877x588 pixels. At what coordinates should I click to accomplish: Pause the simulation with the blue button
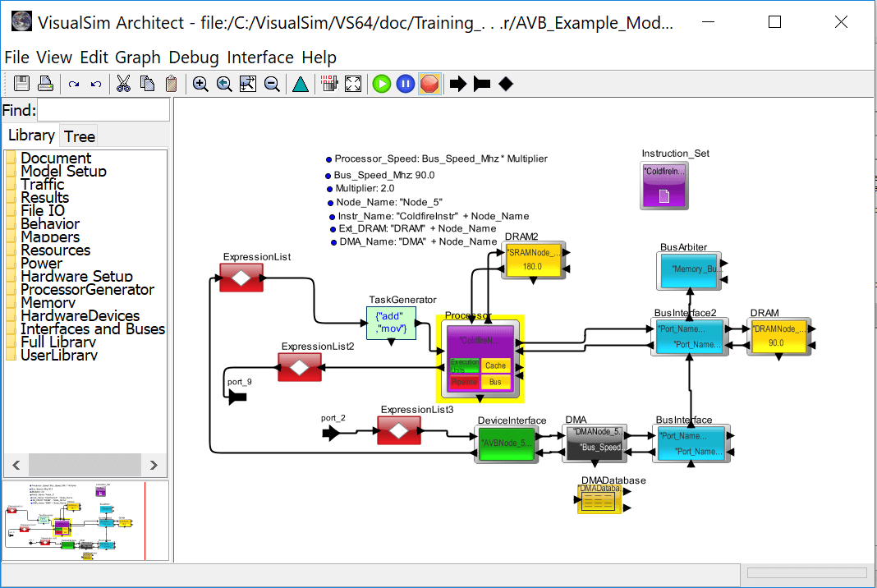tap(406, 83)
